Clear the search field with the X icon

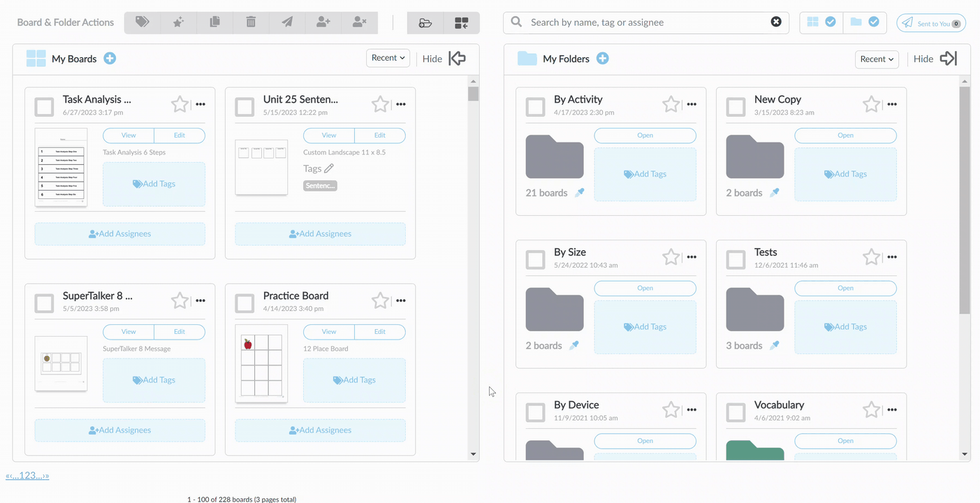pyautogui.click(x=776, y=22)
